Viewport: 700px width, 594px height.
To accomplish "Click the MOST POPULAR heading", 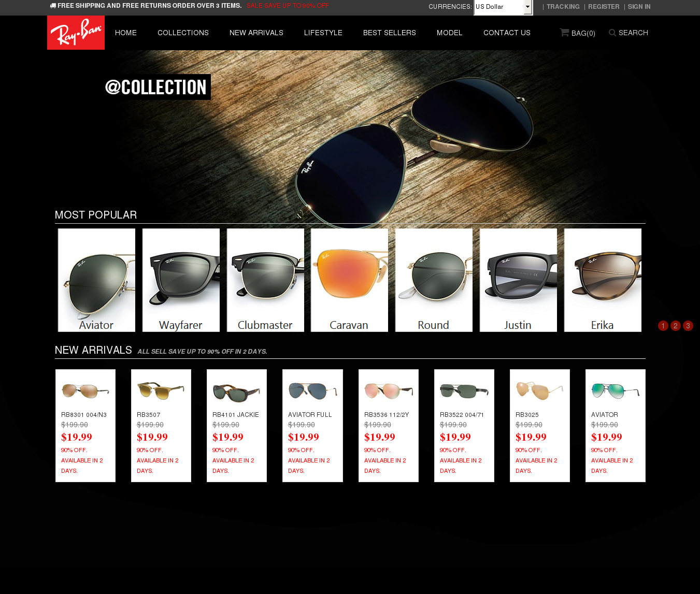I will [x=96, y=215].
